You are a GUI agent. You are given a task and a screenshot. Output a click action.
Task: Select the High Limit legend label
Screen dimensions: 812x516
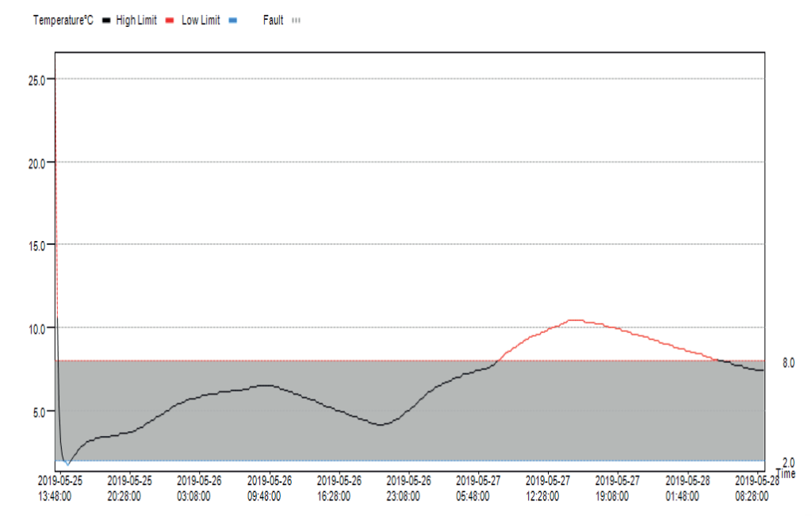[136, 21]
